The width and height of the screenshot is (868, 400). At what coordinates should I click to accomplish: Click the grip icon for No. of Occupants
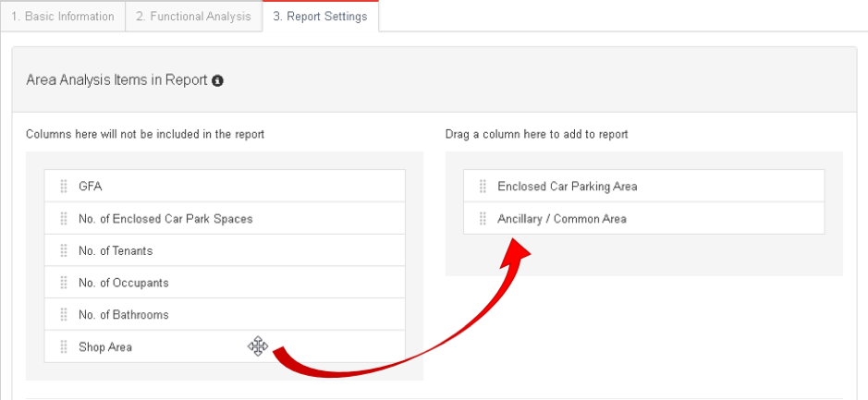click(64, 283)
